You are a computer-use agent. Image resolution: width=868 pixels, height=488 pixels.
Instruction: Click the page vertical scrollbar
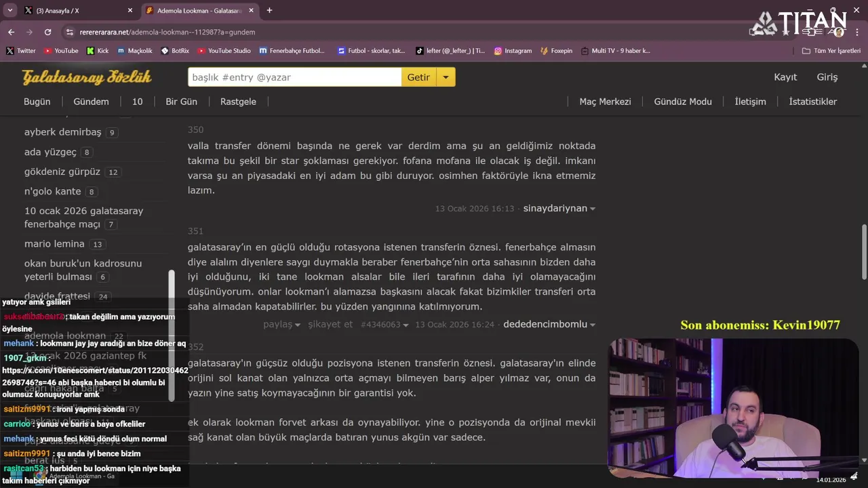point(864,251)
